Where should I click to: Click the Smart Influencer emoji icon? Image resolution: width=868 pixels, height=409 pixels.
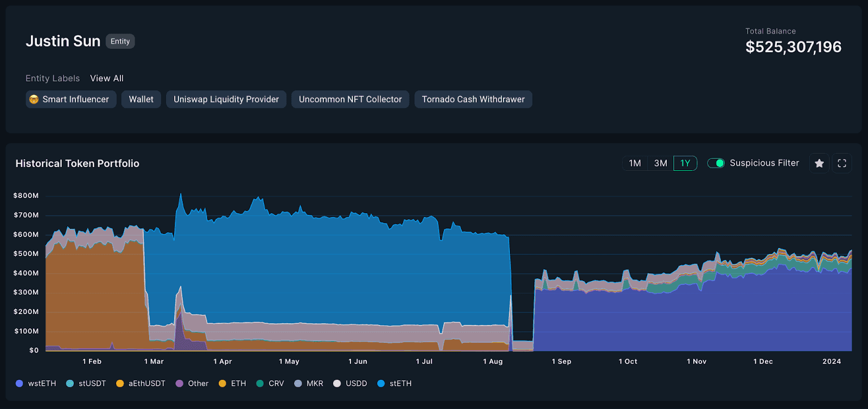point(34,99)
